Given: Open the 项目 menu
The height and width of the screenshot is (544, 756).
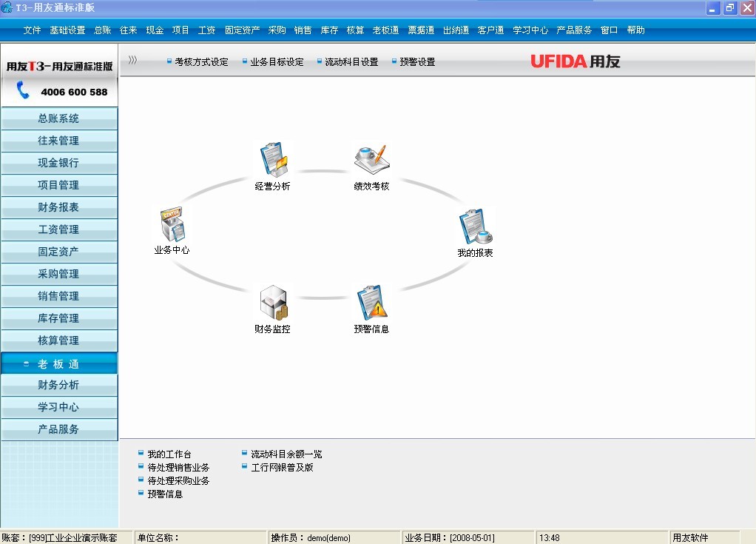Looking at the screenshot, I should tap(180, 30).
